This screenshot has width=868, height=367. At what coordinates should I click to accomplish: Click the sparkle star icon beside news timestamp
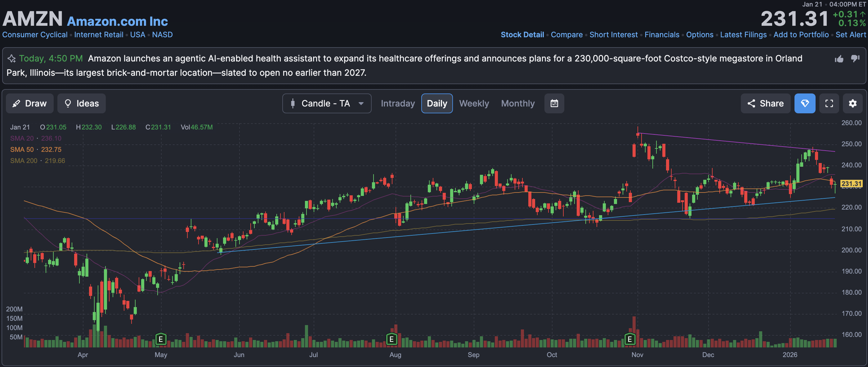(x=11, y=59)
